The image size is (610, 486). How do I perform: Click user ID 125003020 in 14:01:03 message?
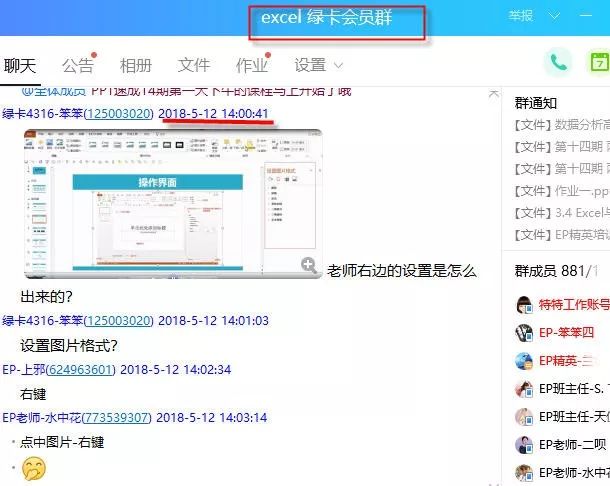coord(119,321)
